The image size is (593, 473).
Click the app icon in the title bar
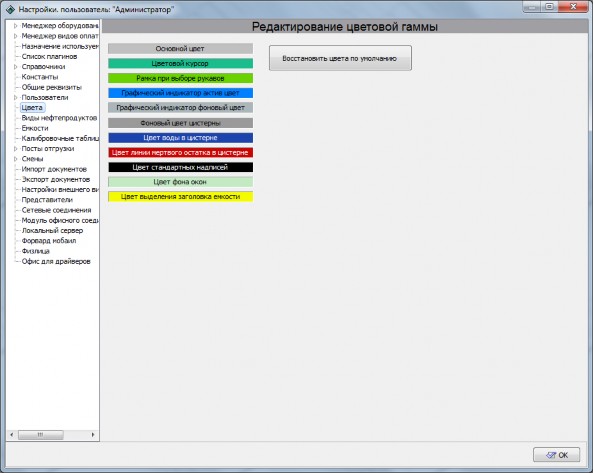click(x=10, y=9)
